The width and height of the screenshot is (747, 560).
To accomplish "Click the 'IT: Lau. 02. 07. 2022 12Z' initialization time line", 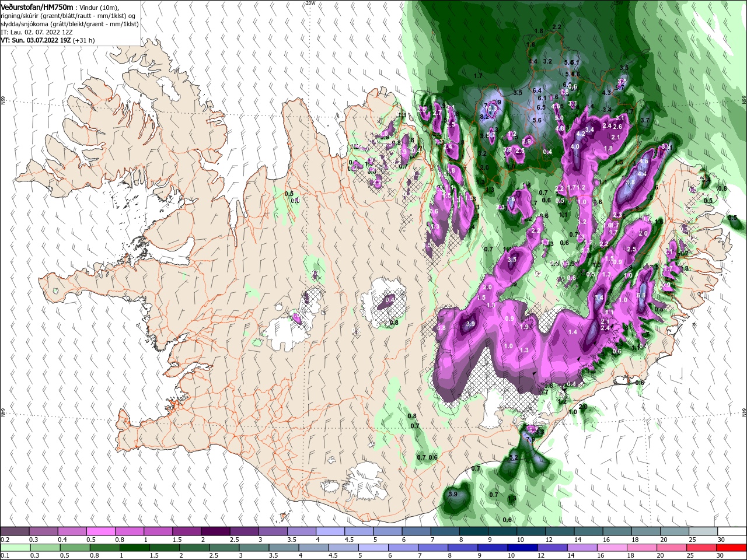I will [x=37, y=32].
